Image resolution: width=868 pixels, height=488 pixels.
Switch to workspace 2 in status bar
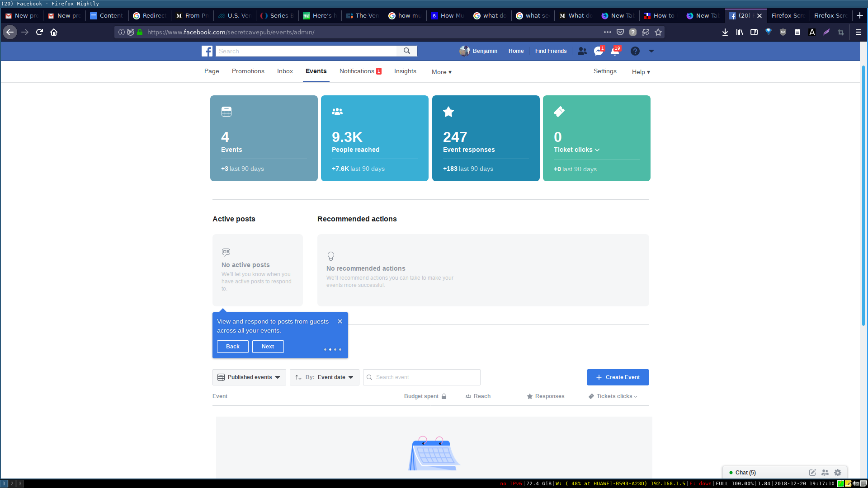[12, 483]
